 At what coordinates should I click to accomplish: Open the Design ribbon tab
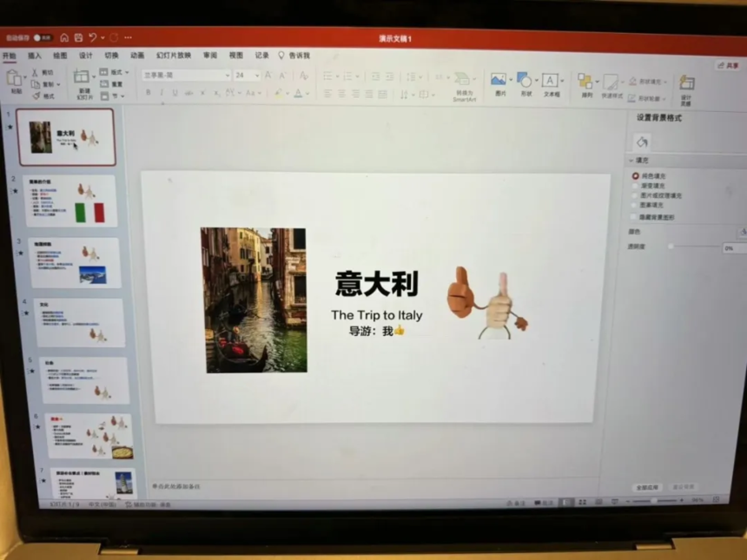tap(86, 56)
